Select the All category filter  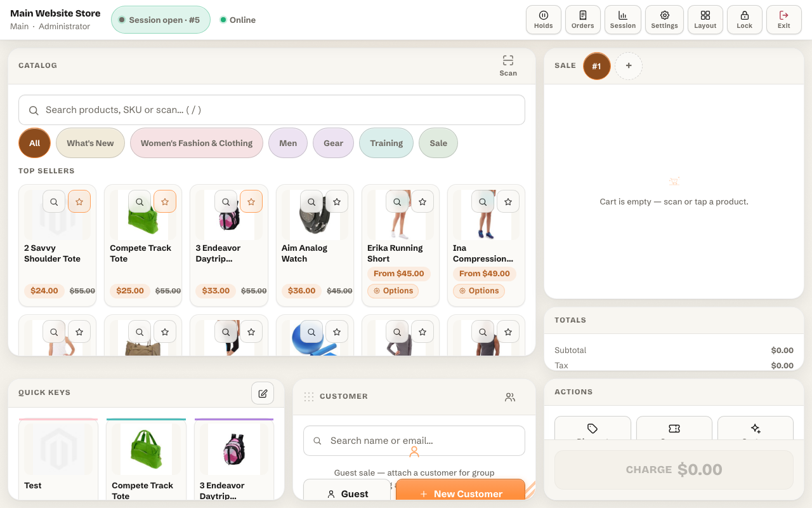tap(34, 143)
